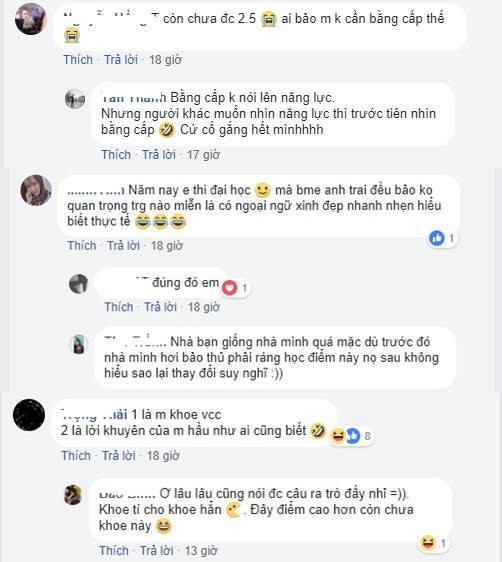Screen dimensions: 502x562
Task: Click the '18 giờ' timestamp under '1 là m khoe vcc'
Action: [163, 456]
